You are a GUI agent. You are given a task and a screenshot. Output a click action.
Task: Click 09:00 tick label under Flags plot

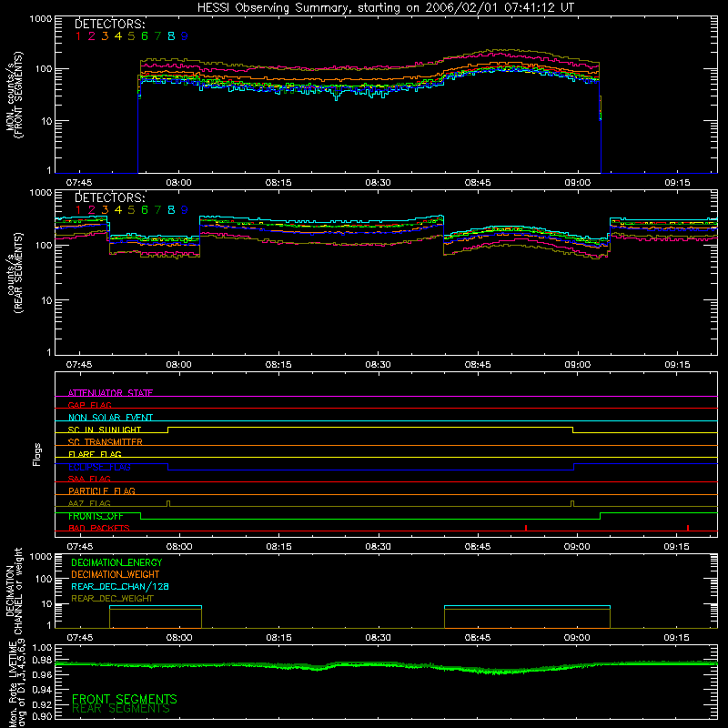[577, 547]
